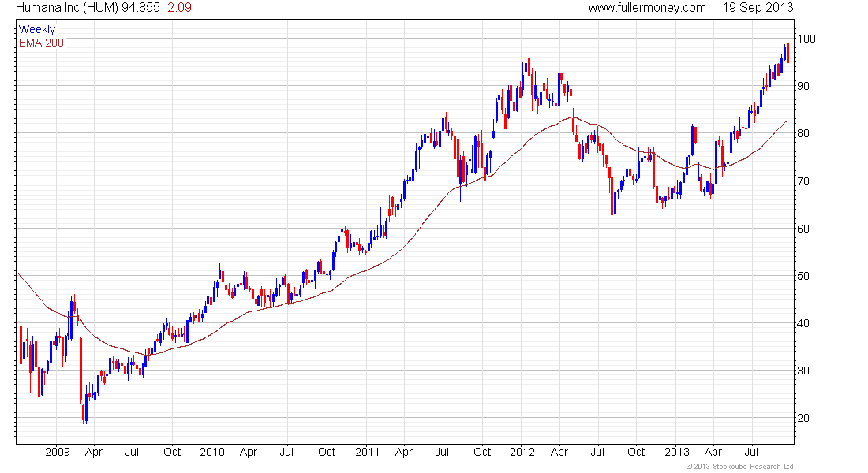Click the 90 price axis label
The image size is (868, 473).
[x=803, y=86]
